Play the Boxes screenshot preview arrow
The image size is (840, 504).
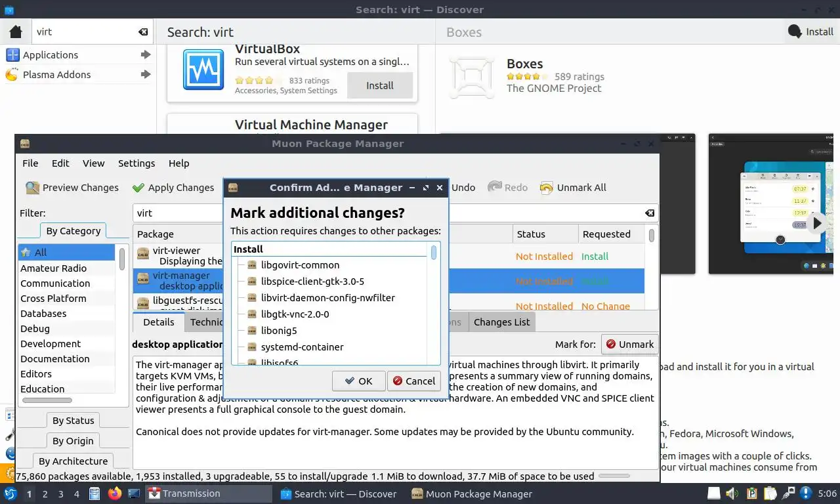click(x=816, y=223)
